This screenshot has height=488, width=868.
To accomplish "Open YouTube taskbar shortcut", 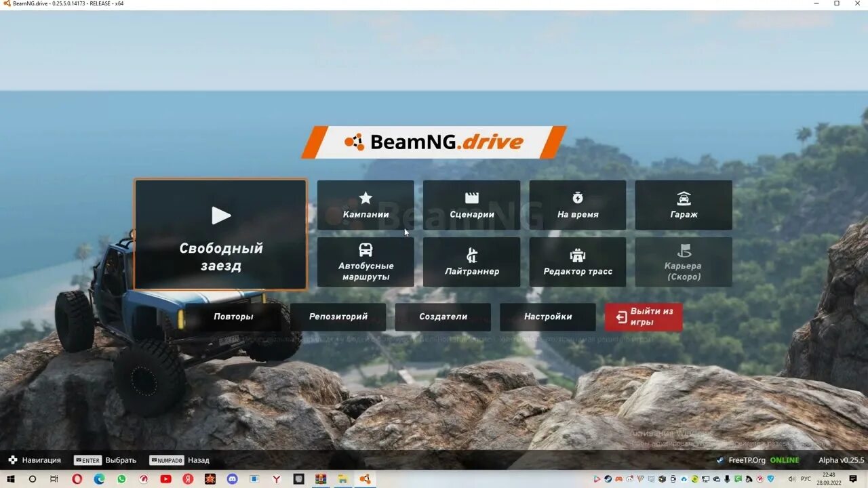I will click(x=165, y=479).
